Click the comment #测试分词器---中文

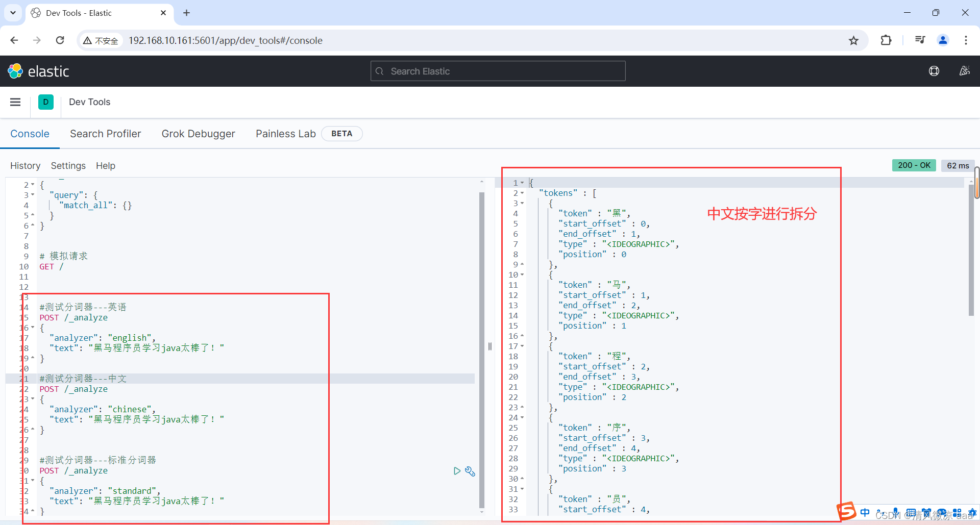pyautogui.click(x=83, y=379)
